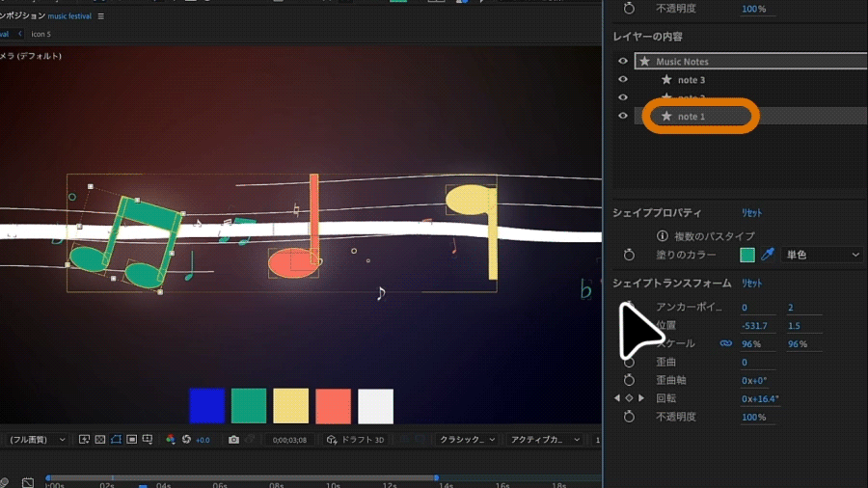Image resolution: width=868 pixels, height=488 pixels.
Task: Add keyframe diamond for 回転
Action: (x=629, y=397)
